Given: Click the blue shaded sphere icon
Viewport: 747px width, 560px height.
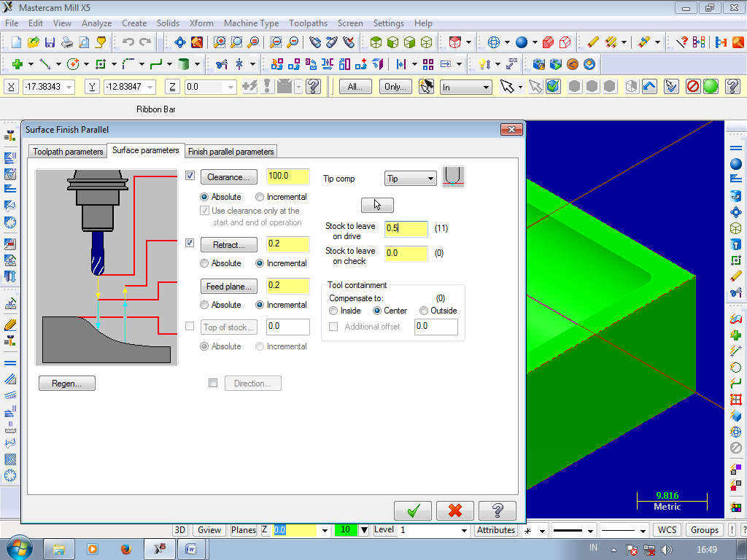Looking at the screenshot, I should [522, 42].
